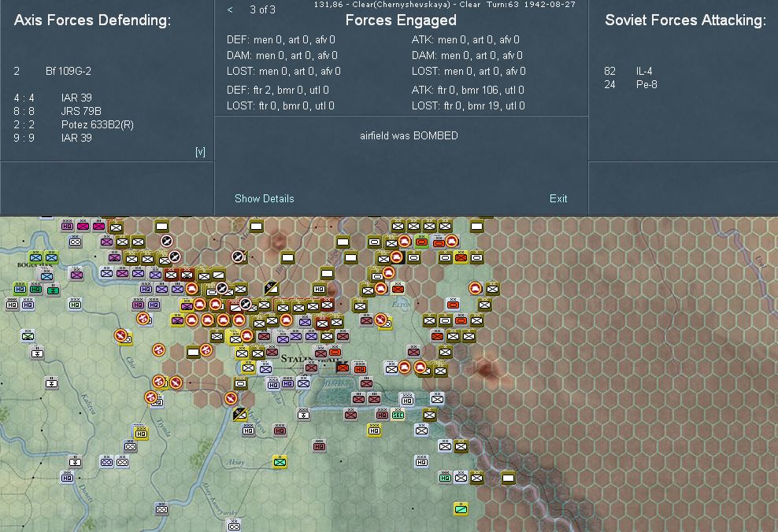Click Show Details in battle report

tap(264, 198)
